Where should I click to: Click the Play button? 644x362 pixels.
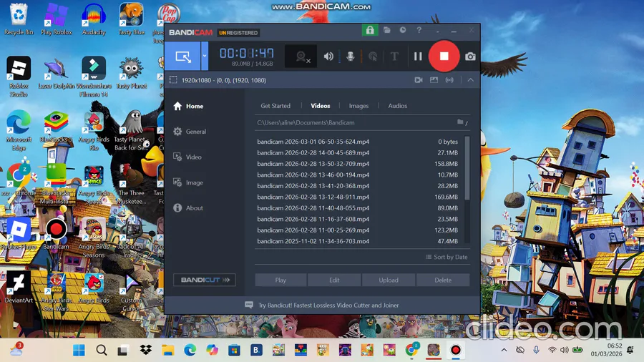coord(280,280)
